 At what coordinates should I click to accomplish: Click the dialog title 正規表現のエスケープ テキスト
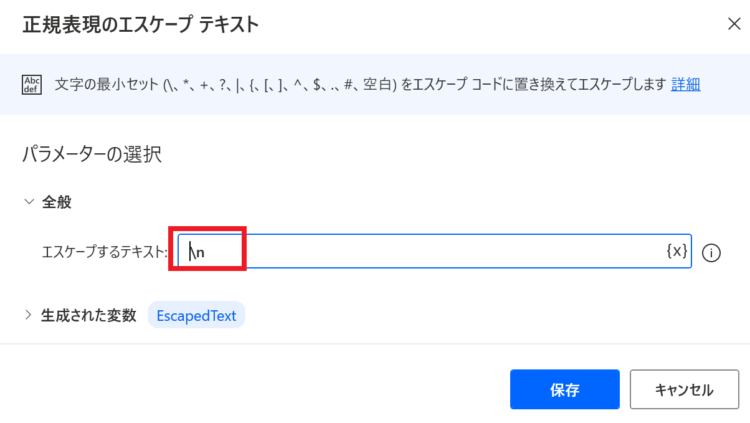[x=141, y=24]
